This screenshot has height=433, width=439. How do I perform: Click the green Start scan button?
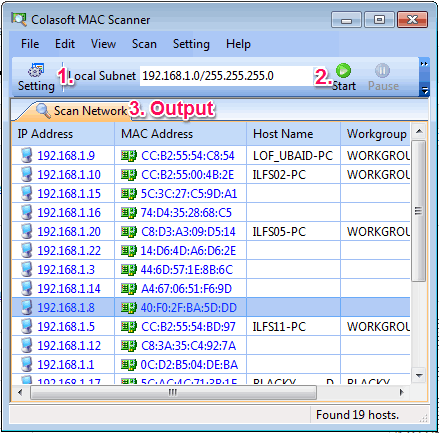pos(343,70)
